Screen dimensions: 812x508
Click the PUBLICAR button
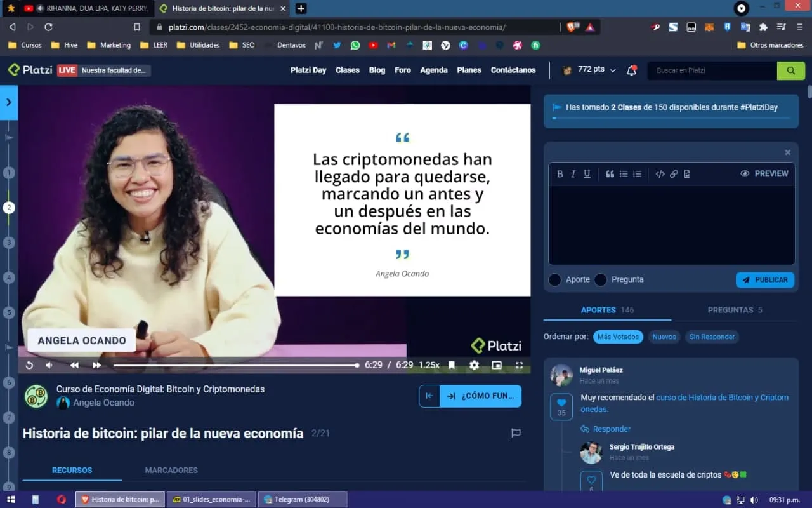(x=765, y=280)
